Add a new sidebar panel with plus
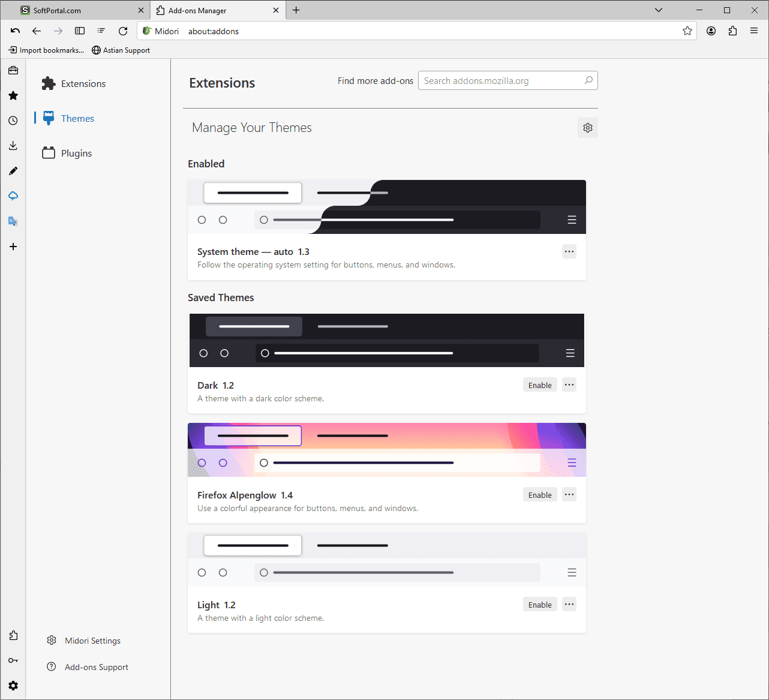 (13, 247)
